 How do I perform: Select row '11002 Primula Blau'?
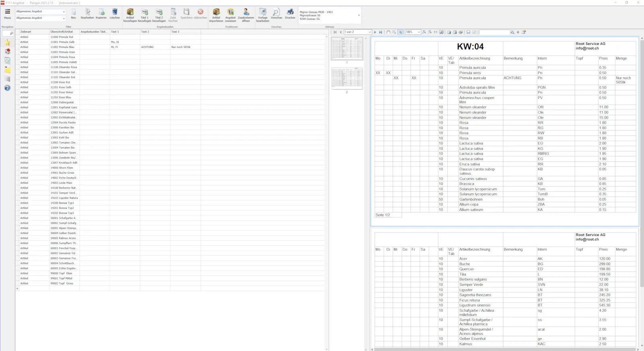pyautogui.click(x=170, y=47)
